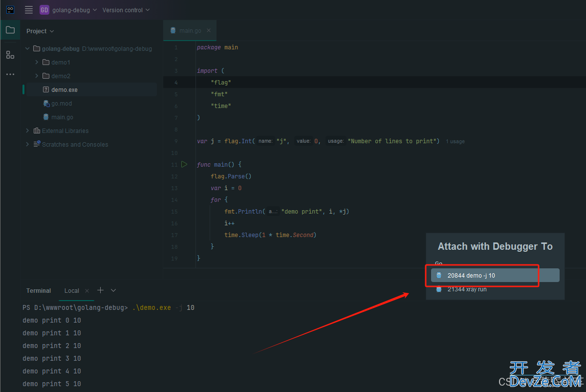Click the demo1 folder icon
Viewport: 586px width, 392px height.
pyautogui.click(x=46, y=62)
